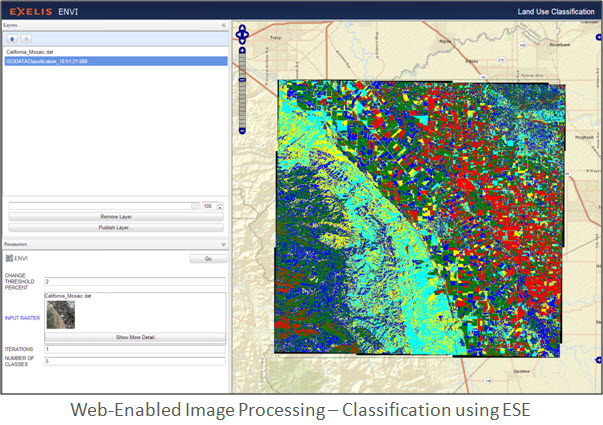Viewport: 603px width, 425px height.
Task: Click the Show More Detail button
Action: (134, 337)
